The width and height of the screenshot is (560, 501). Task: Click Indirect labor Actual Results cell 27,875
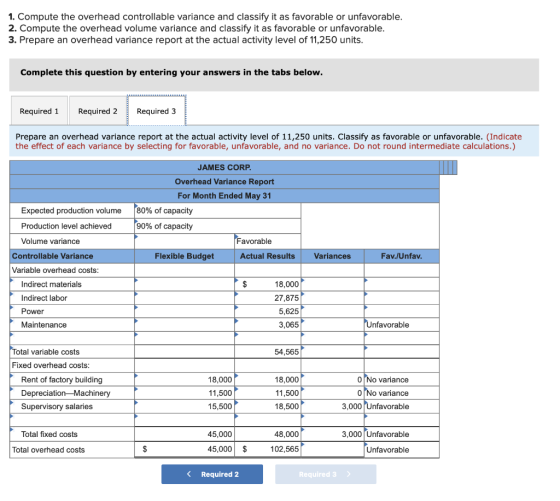pos(268,298)
